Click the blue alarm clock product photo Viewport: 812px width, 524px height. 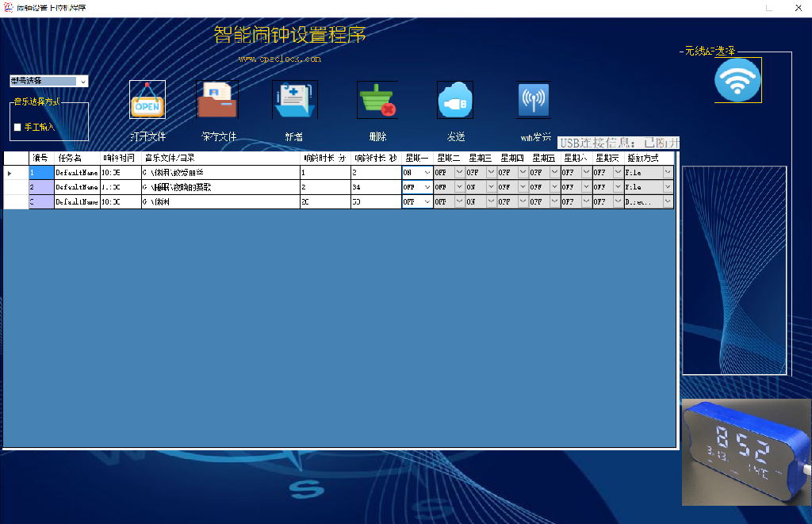[x=746, y=452]
